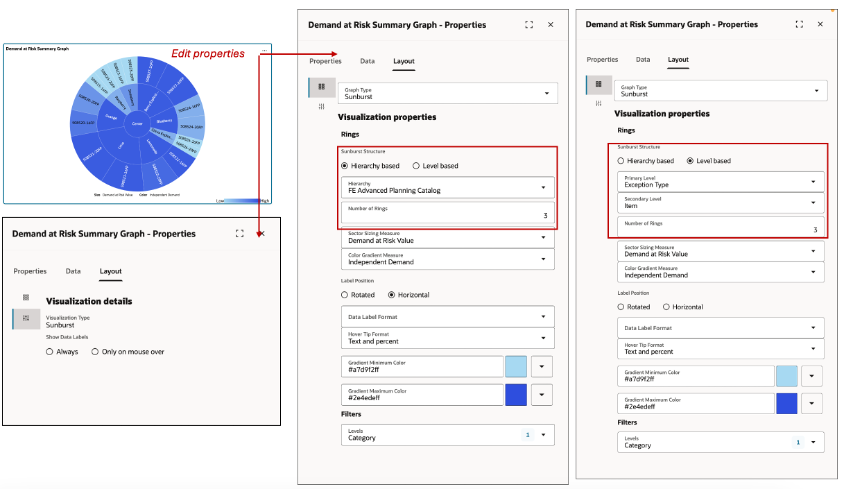Expand the Visualization details panel to full screen
The image size is (844, 490).
pos(240,233)
